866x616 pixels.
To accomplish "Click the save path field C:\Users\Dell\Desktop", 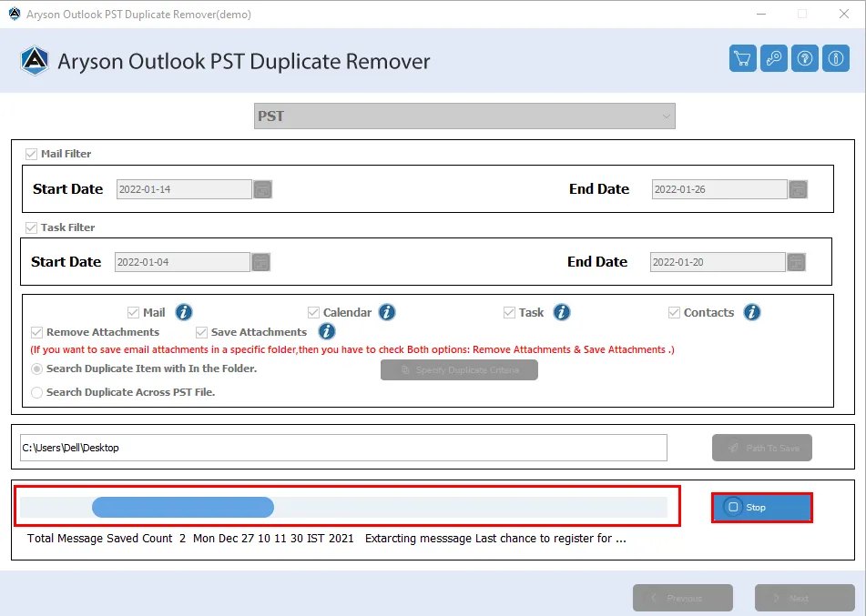I will (x=343, y=448).
